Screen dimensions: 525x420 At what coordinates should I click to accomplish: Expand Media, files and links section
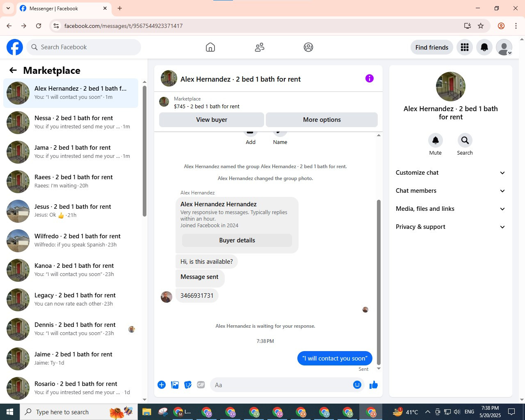tap(451, 209)
